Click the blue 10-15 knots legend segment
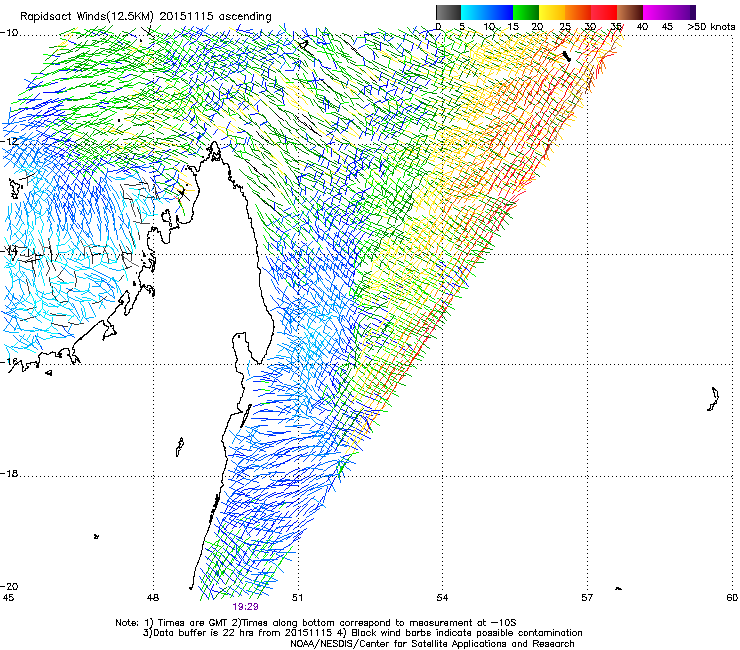The image size is (740, 650). pos(500,12)
